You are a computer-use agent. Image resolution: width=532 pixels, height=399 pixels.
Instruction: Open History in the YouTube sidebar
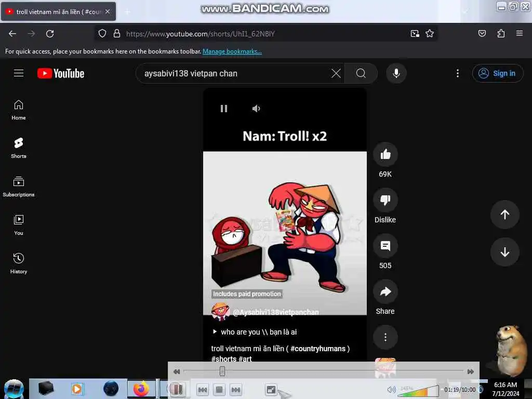tap(19, 263)
